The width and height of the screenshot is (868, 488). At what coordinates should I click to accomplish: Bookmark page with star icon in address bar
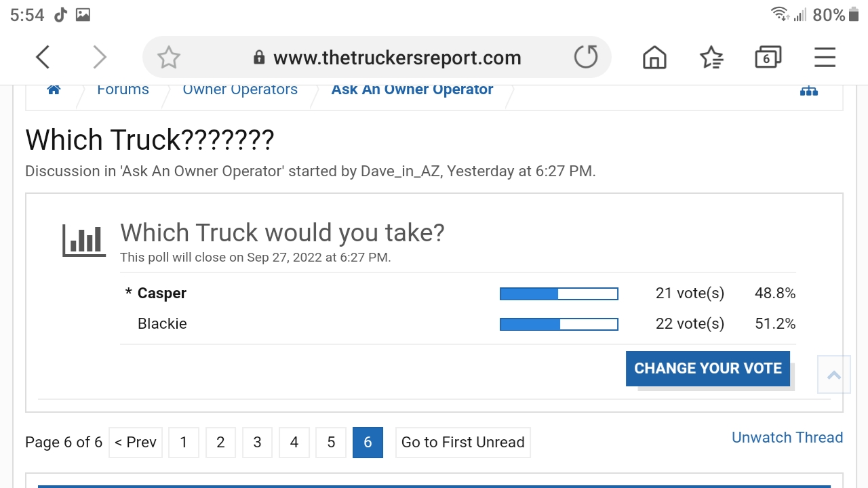point(168,58)
